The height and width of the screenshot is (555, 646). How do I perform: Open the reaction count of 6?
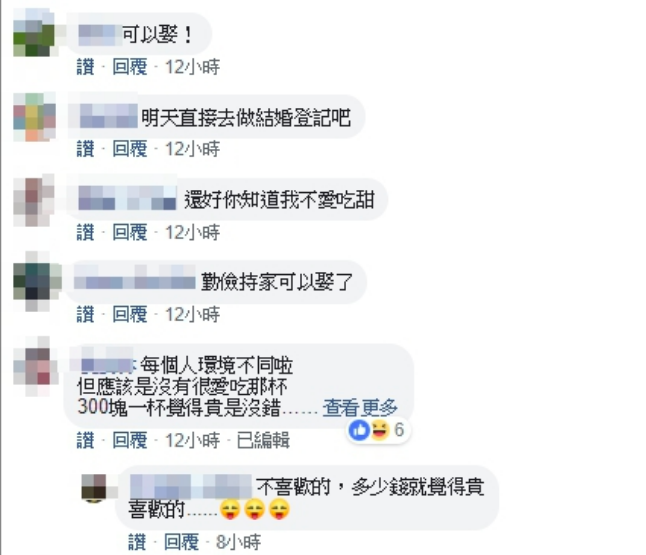399,430
